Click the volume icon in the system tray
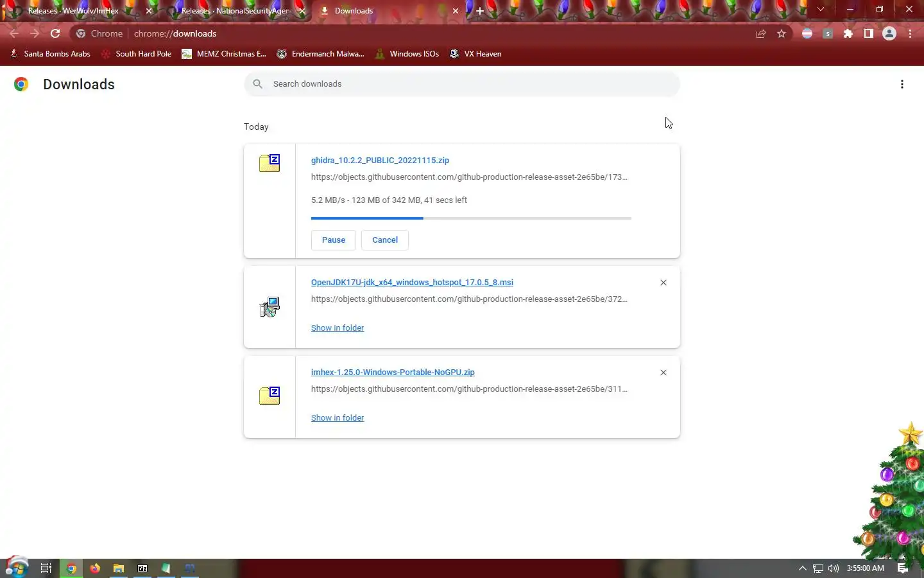Screen dimensions: 924x578 834,568
